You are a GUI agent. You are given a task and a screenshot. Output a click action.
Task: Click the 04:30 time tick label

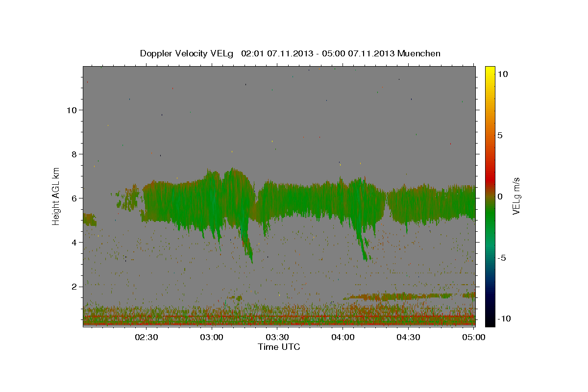[408, 337]
